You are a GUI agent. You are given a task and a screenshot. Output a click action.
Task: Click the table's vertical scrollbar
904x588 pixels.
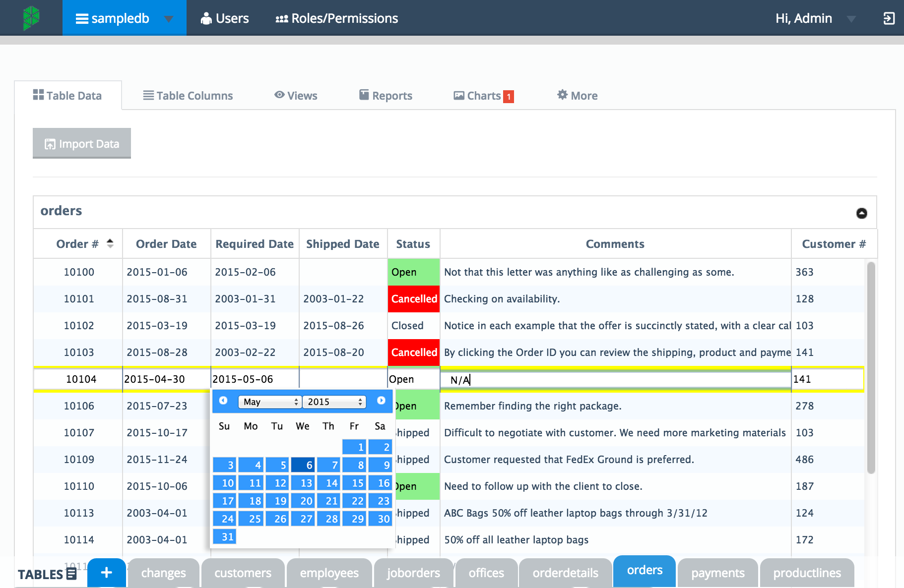871,367
